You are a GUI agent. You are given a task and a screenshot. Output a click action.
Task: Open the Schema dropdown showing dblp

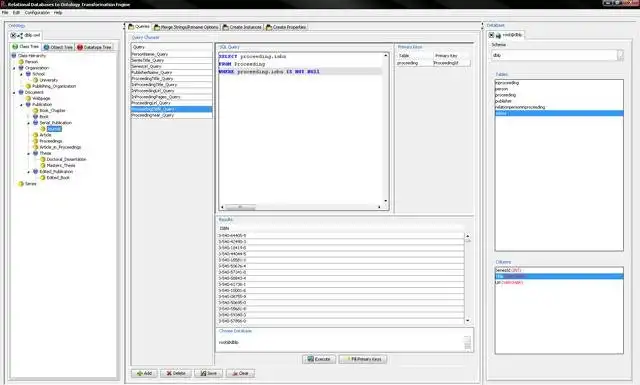click(x=620, y=55)
